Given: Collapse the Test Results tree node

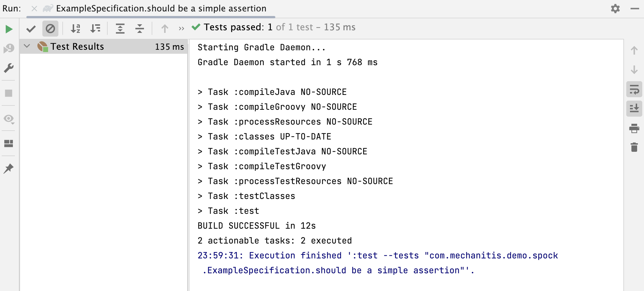Looking at the screenshot, I should [x=27, y=46].
